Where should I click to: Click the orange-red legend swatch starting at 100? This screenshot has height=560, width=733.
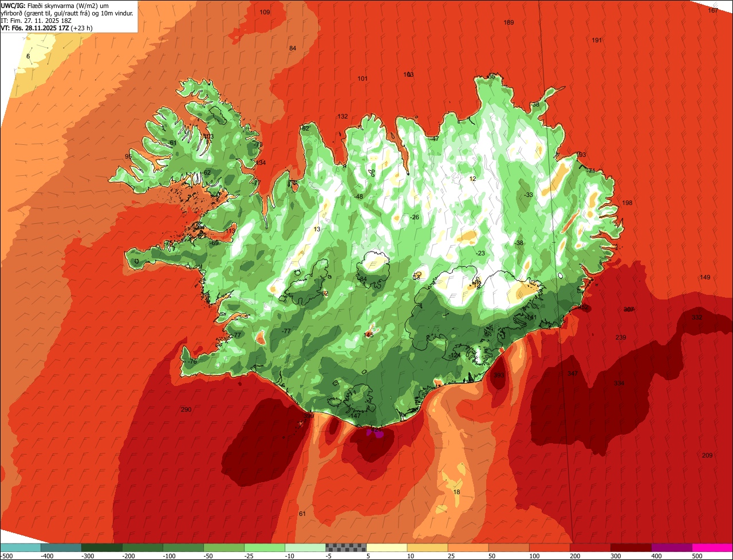pyautogui.click(x=549, y=547)
